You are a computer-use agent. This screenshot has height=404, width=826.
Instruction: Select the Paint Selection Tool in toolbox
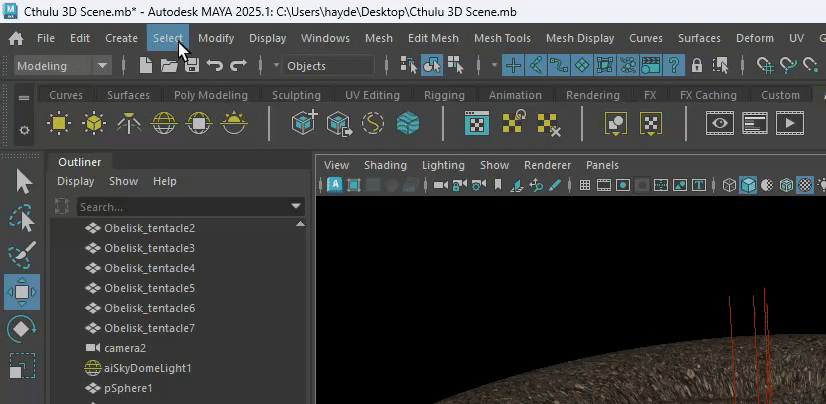coord(22,254)
